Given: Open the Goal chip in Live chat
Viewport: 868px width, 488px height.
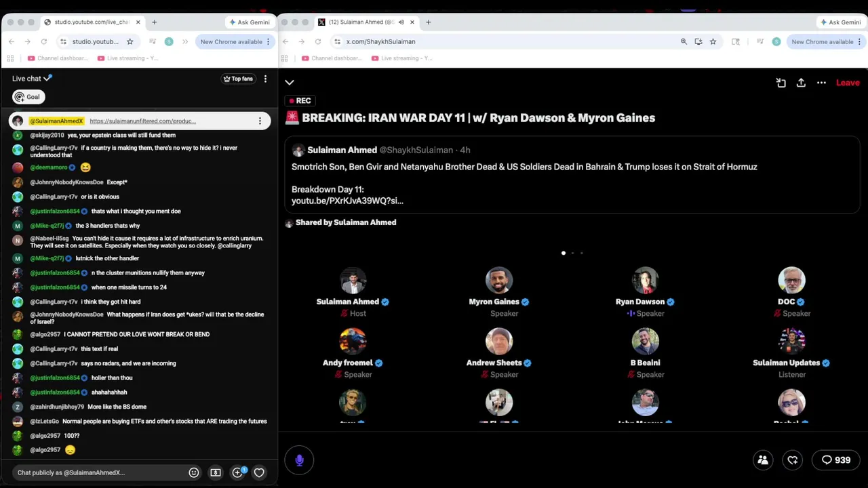Looking at the screenshot, I should [x=28, y=97].
